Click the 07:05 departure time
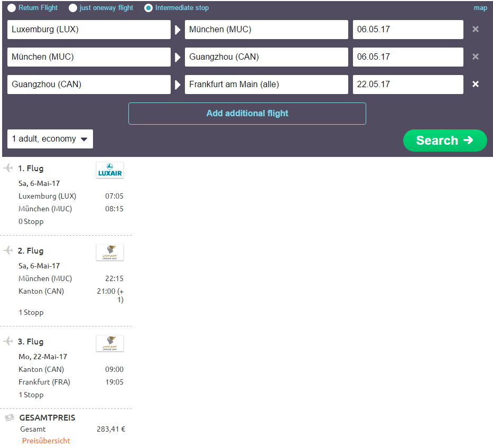 pyautogui.click(x=114, y=196)
